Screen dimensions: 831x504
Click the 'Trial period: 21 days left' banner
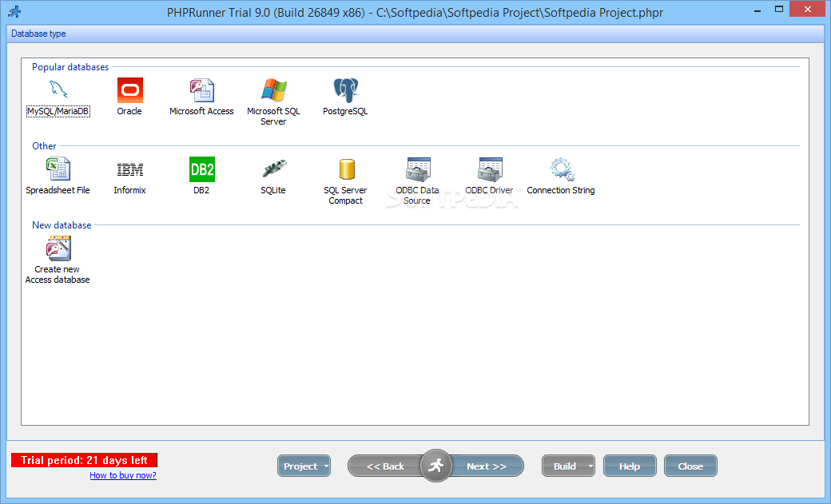[84, 460]
